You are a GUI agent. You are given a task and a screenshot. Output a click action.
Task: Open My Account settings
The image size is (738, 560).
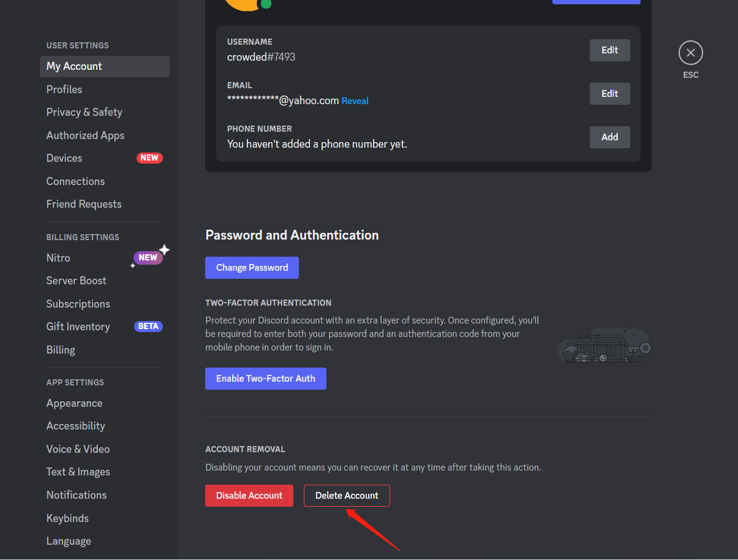coord(105,66)
